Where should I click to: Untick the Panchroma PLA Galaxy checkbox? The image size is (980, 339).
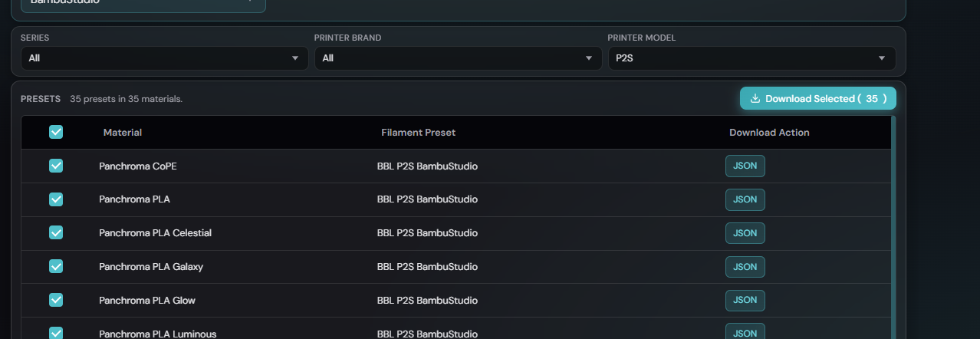[56, 266]
